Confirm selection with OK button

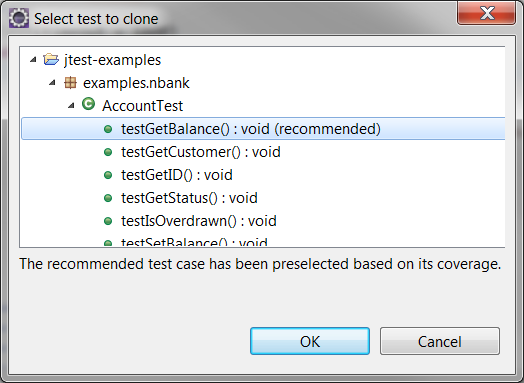[310, 341]
